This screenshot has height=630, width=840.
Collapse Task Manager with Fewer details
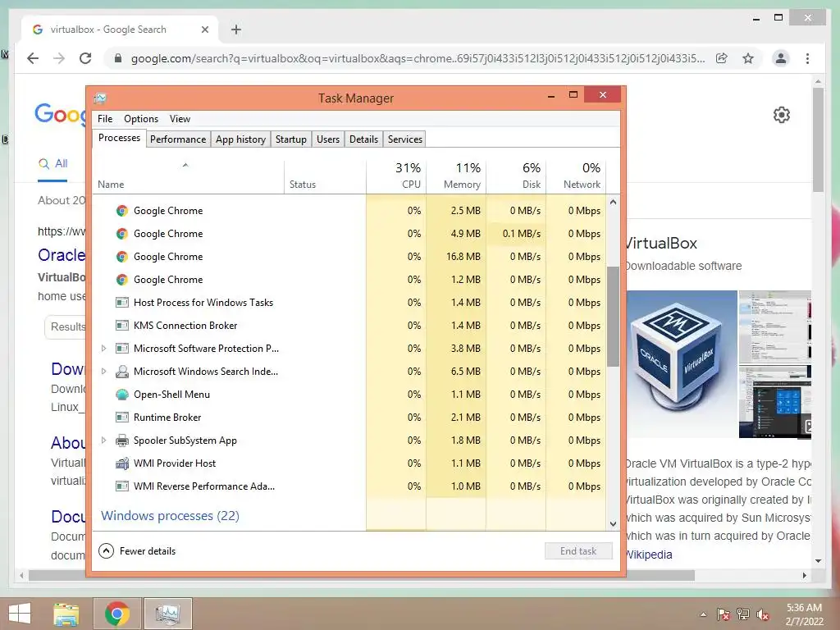tap(138, 550)
